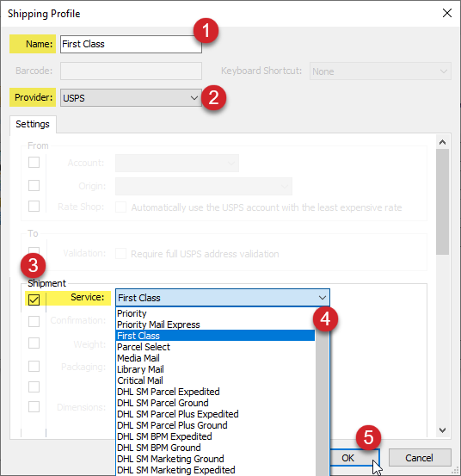Viewport: 461px width, 476px height.
Task: Click the Cancel button
Action: pos(420,458)
